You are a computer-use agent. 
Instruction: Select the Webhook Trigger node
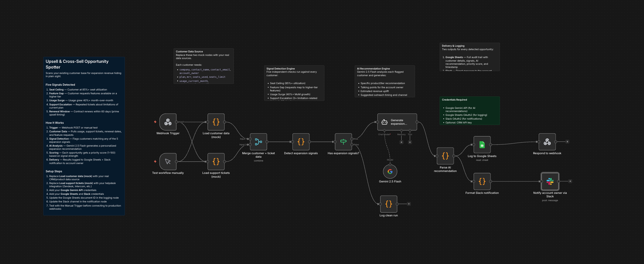tap(168, 122)
